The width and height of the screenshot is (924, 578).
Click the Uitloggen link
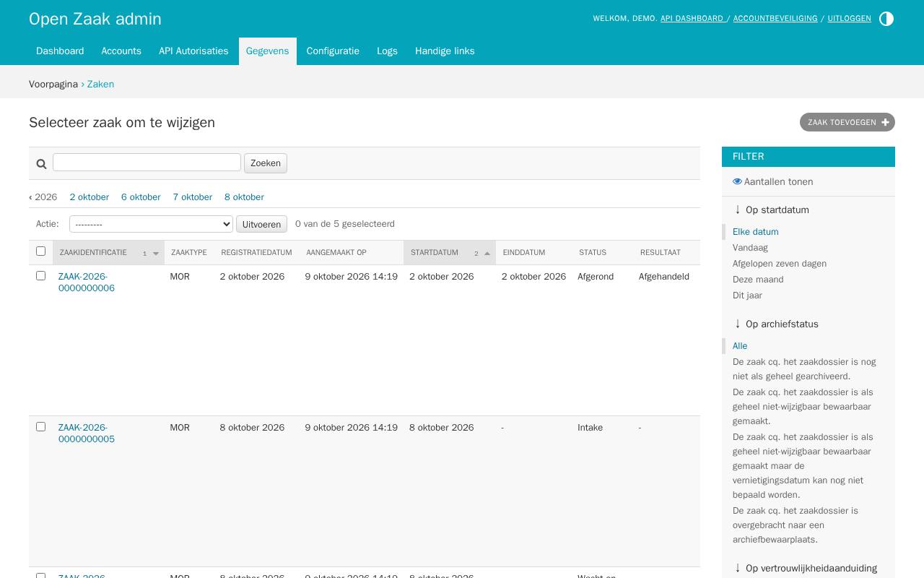[x=849, y=19]
